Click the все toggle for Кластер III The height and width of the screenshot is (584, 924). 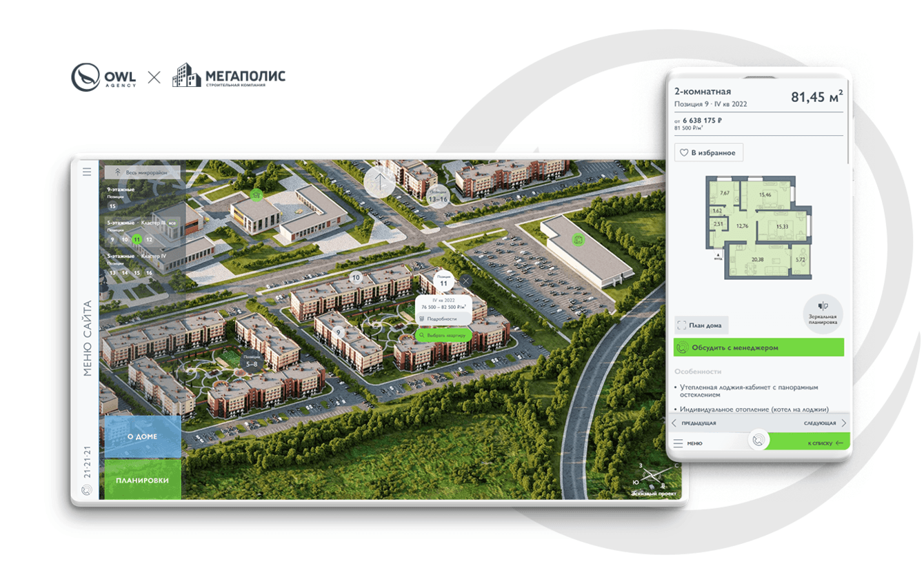(172, 223)
